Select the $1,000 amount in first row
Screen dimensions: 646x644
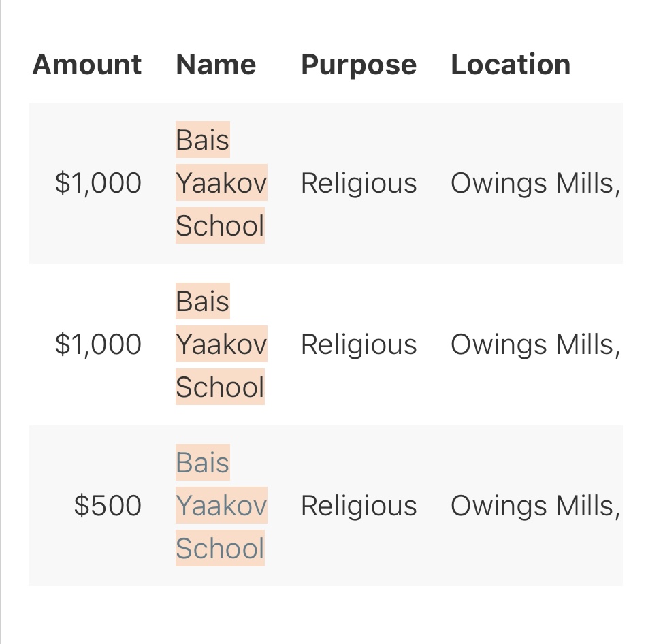(x=99, y=183)
